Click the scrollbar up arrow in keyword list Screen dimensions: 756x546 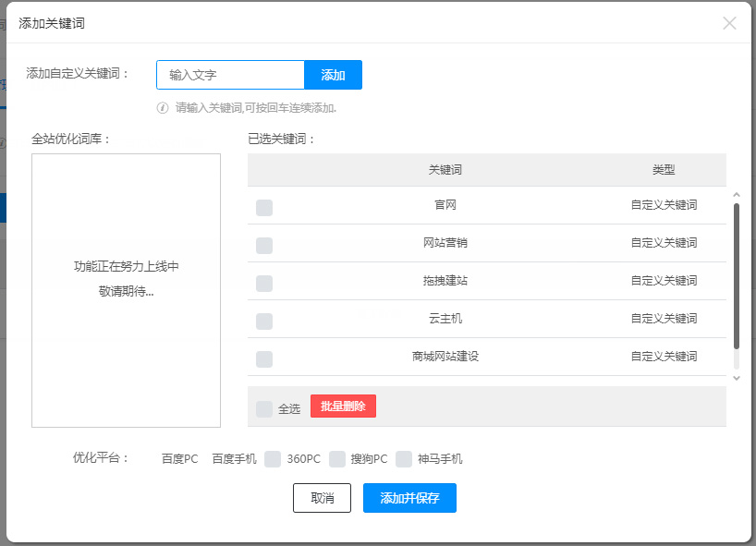[737, 193]
